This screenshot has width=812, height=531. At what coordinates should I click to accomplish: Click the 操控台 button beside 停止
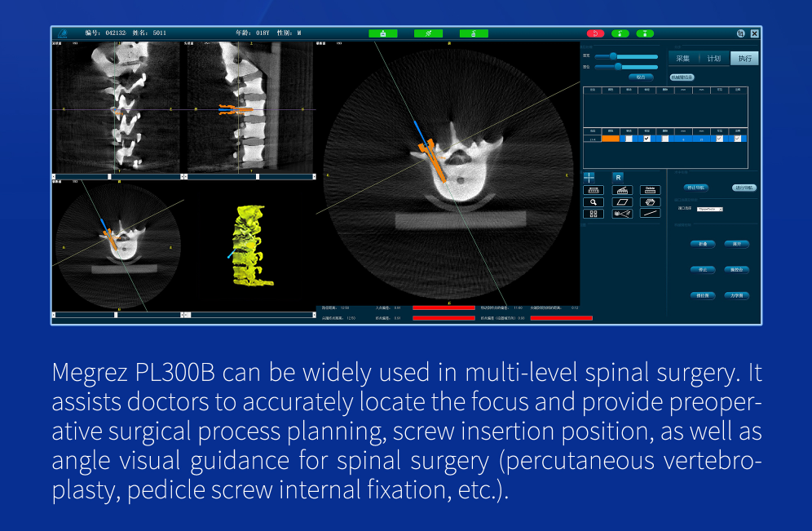(736, 270)
